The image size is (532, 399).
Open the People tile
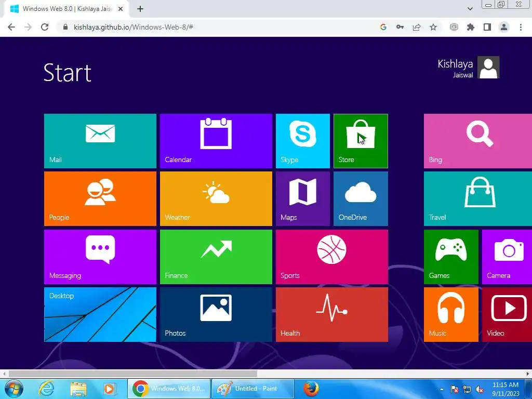click(100, 198)
